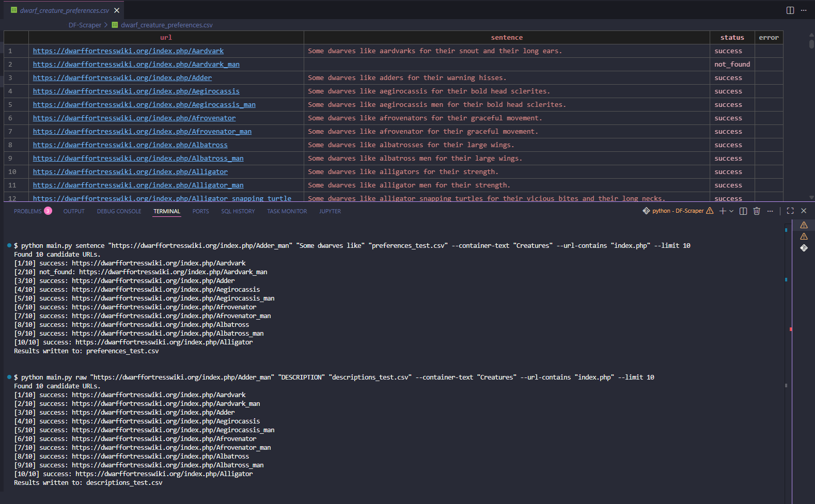This screenshot has height=504, width=815.
Task: Click the python - DF-Scraper terminal label
Action: coord(678,211)
